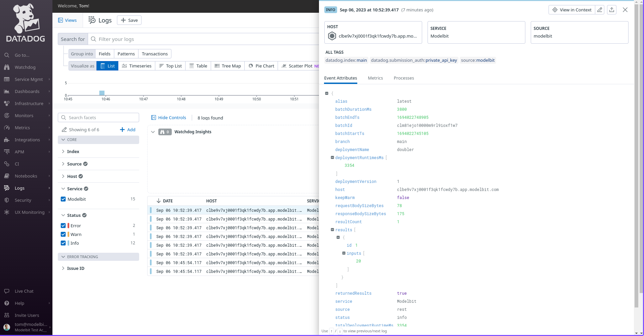Open Invite Users page

tap(26, 315)
